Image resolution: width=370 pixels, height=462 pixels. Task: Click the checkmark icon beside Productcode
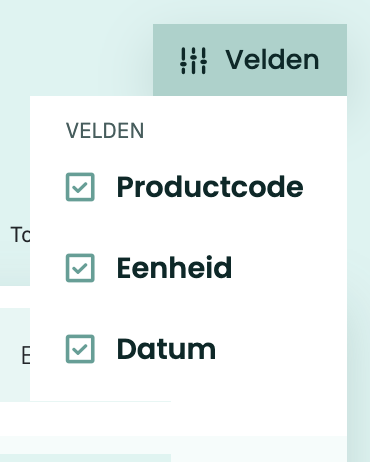(x=80, y=187)
